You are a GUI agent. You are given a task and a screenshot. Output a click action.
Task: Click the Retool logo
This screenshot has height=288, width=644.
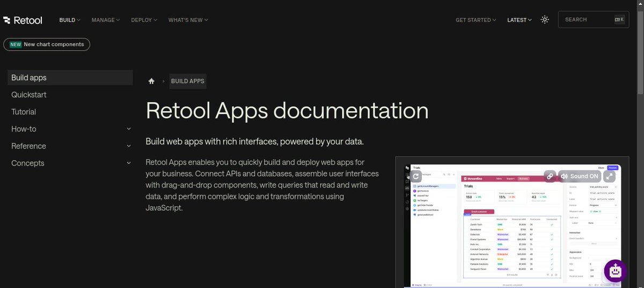click(x=23, y=20)
